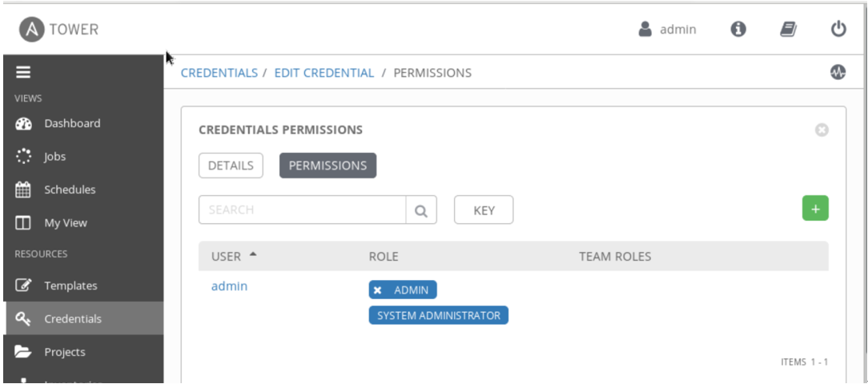Click the search magnifier button

(x=421, y=210)
